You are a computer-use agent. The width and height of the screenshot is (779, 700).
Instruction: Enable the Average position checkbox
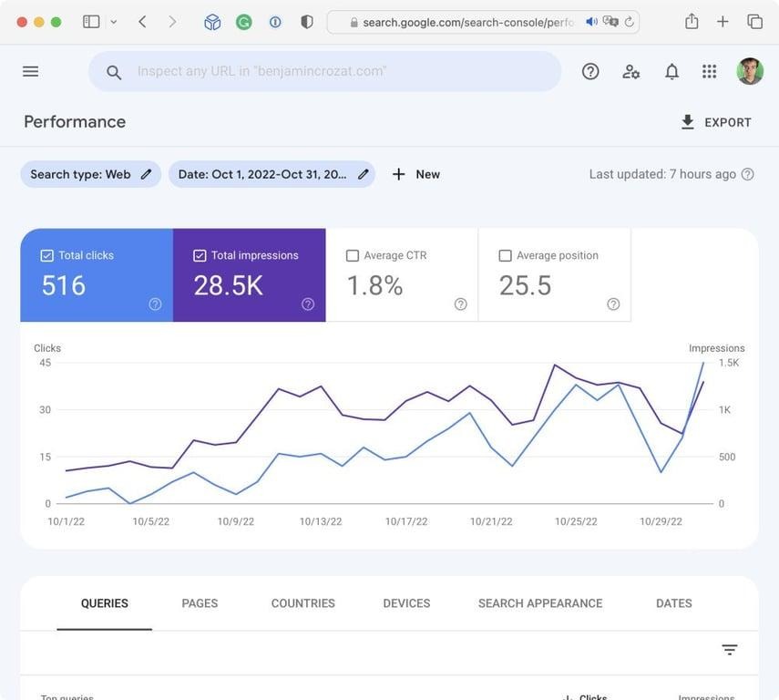(505, 255)
